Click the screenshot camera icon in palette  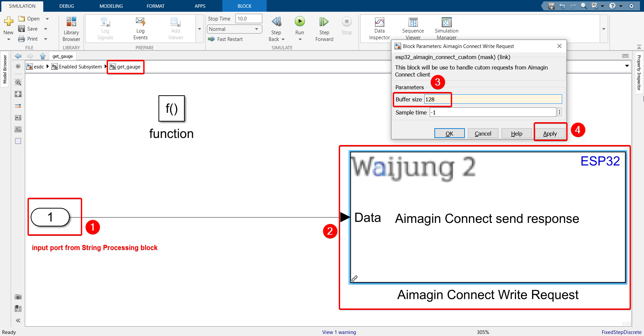point(18,297)
